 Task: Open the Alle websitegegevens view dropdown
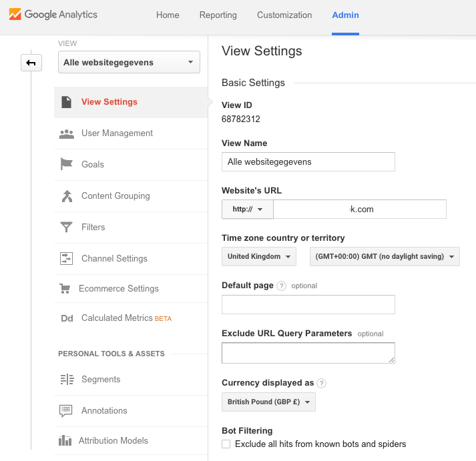point(129,62)
